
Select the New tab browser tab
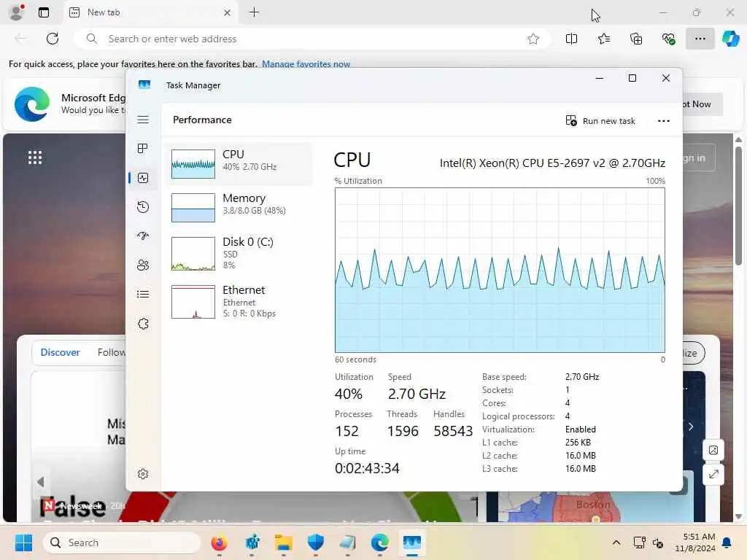150,12
